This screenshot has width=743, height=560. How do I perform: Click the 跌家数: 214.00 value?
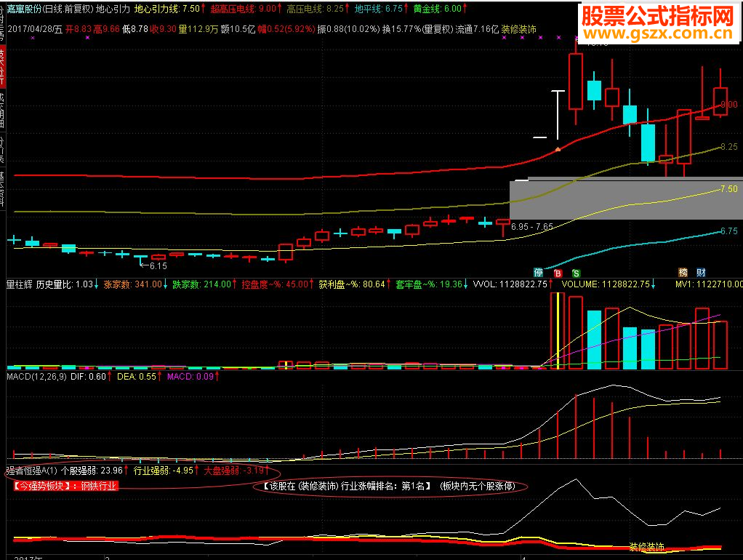205,284
